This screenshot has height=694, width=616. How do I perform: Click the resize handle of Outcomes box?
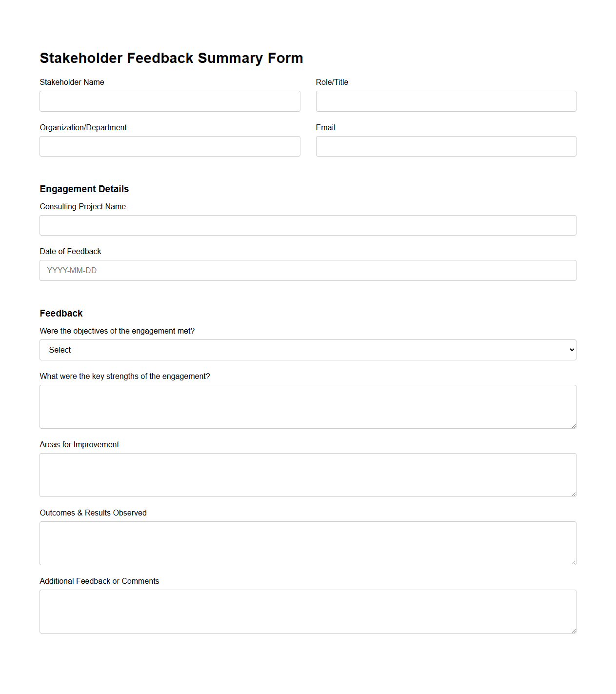(x=573, y=562)
